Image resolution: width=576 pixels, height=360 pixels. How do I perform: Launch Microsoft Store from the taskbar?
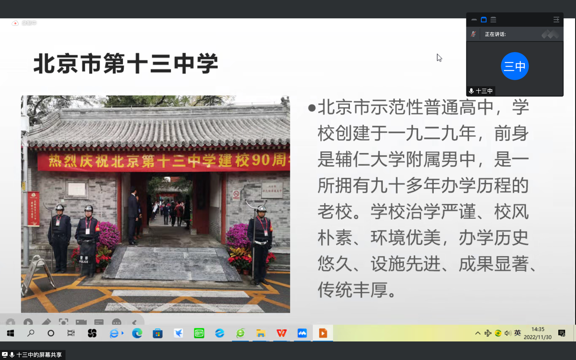(158, 333)
